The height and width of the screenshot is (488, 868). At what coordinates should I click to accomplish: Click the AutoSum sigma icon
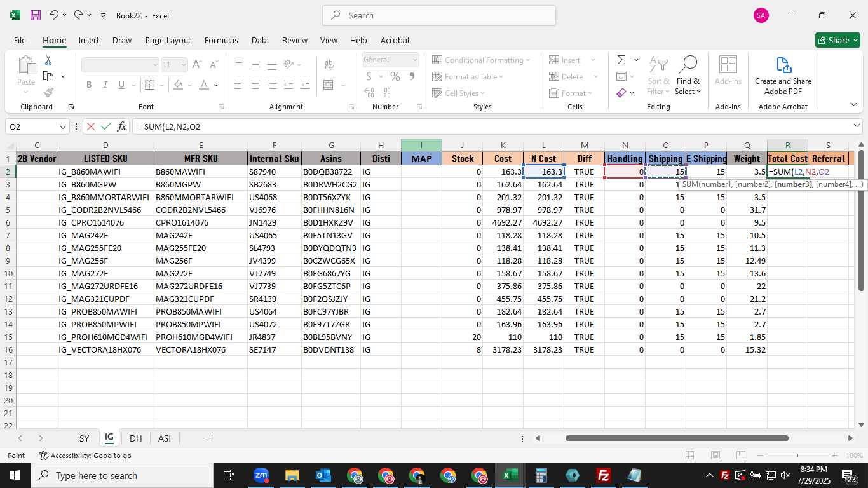pos(621,60)
